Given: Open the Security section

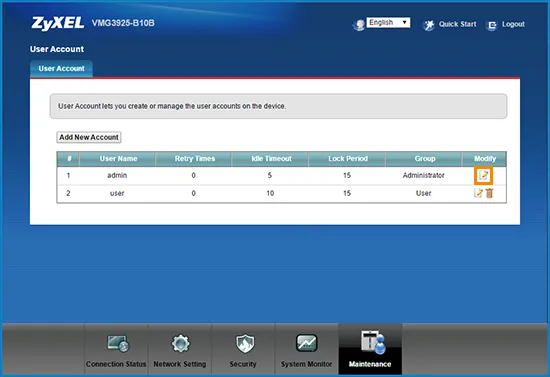Looking at the screenshot, I should [243, 350].
